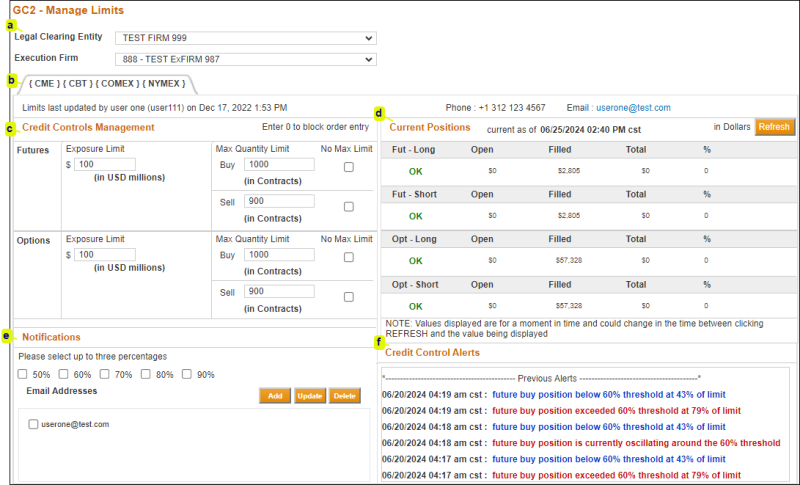The width and height of the screenshot is (800, 485).
Task: Enable No Max Limit for Futures Buy
Action: tap(348, 168)
